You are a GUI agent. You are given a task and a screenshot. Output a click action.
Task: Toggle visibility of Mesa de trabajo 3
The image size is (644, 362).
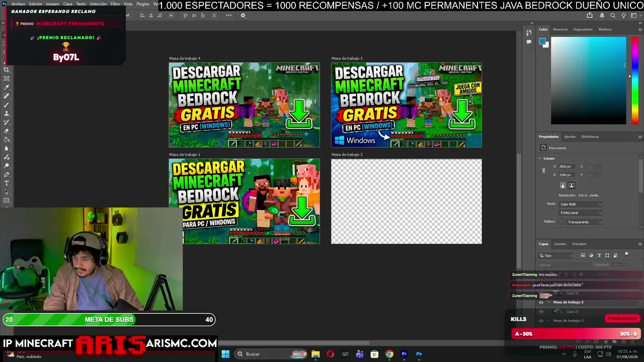pos(541,303)
